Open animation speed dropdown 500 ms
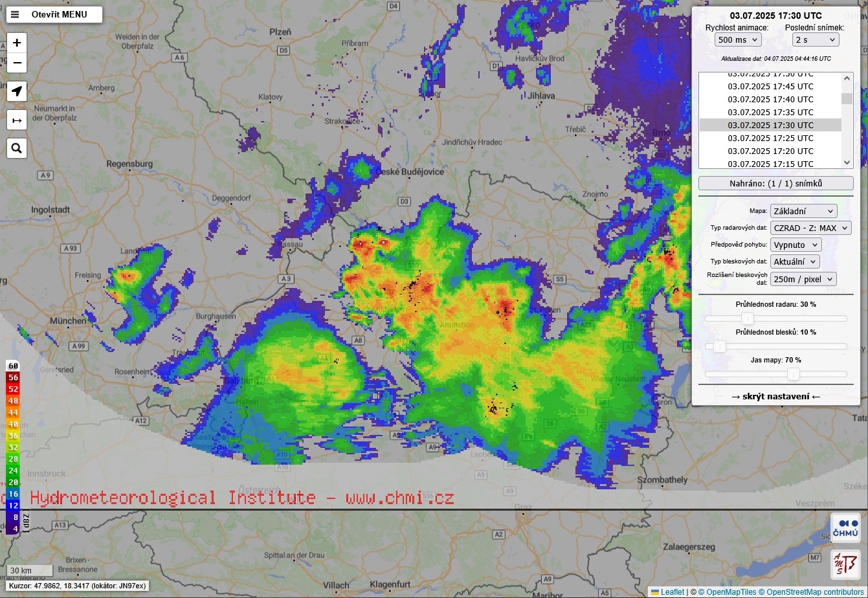The image size is (868, 598). [738, 39]
